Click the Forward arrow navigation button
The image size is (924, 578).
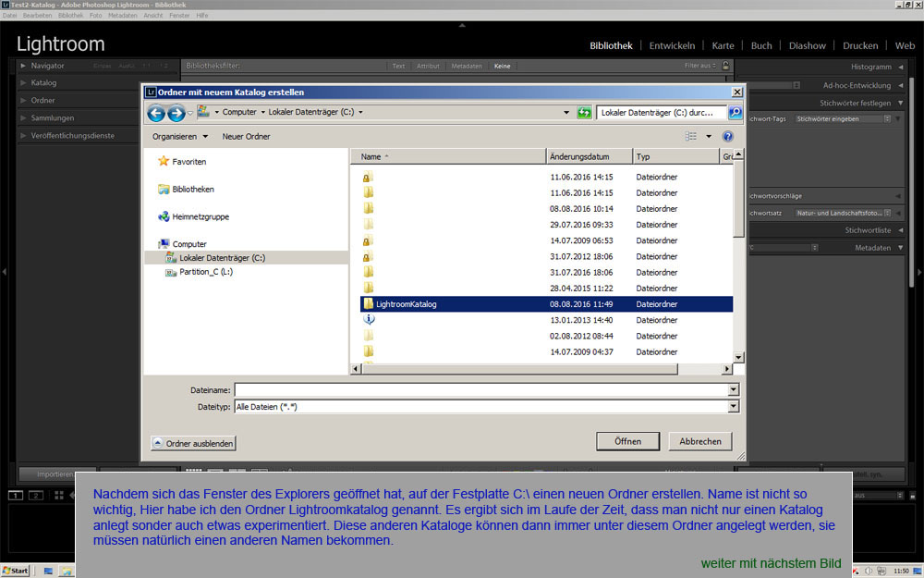[176, 113]
